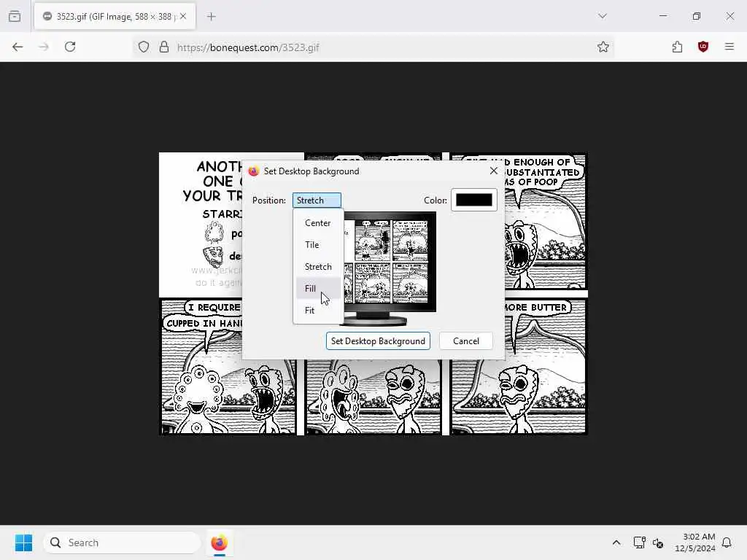Click the forward navigation arrow
The height and width of the screenshot is (560, 747).
pyautogui.click(x=44, y=47)
